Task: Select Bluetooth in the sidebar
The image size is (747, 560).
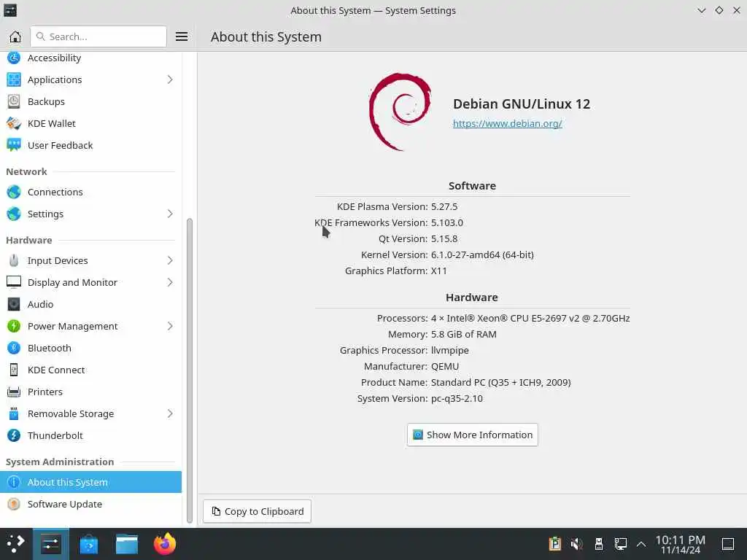Action: pyautogui.click(x=90, y=348)
